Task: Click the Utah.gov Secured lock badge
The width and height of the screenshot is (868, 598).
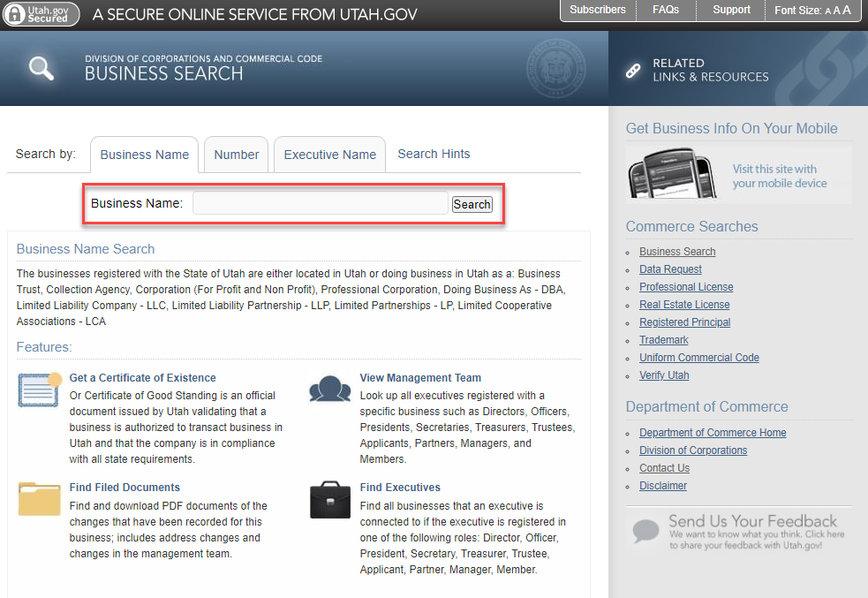Action: [41, 13]
